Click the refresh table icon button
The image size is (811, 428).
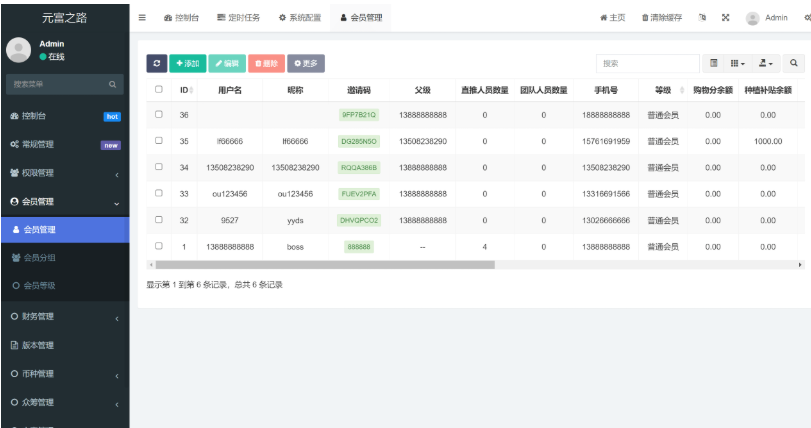[156, 63]
